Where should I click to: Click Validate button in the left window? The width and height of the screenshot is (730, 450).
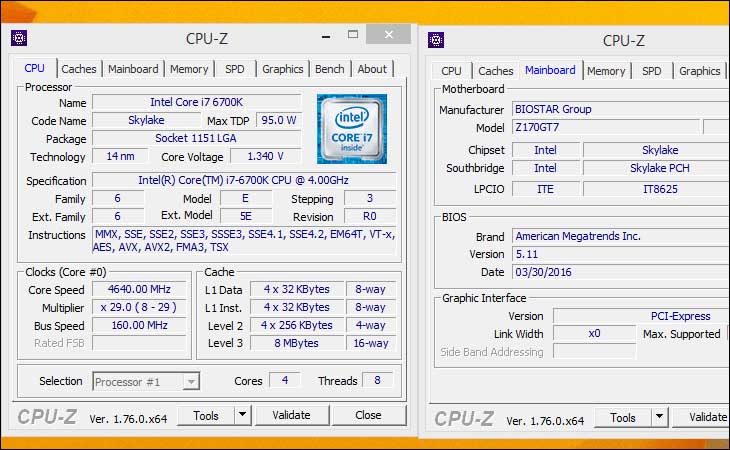pos(291,415)
